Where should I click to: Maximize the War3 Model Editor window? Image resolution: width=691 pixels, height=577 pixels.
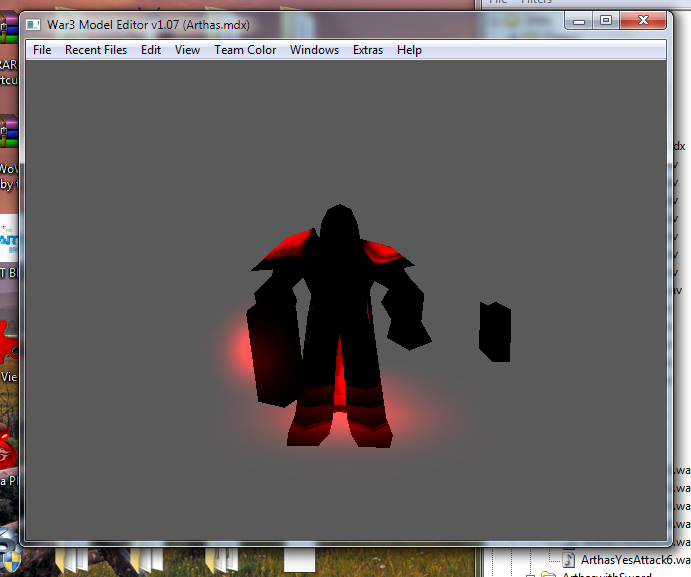tap(606, 20)
